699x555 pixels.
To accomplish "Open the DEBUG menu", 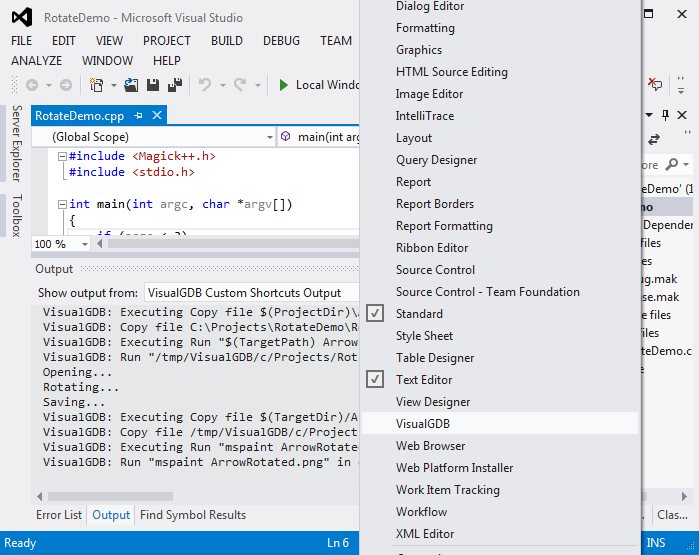I will pos(281,41).
